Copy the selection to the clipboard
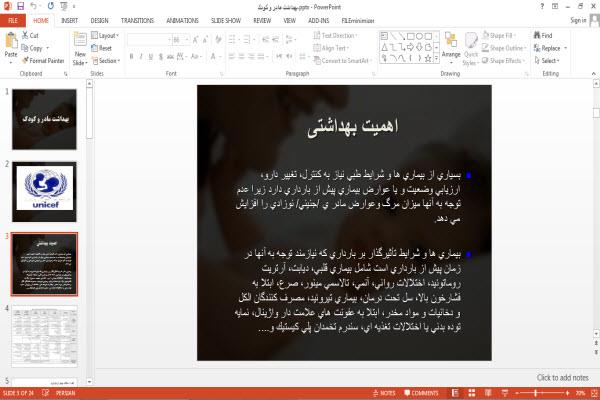Image resolution: width=600 pixels, height=400 pixels. click(x=32, y=48)
